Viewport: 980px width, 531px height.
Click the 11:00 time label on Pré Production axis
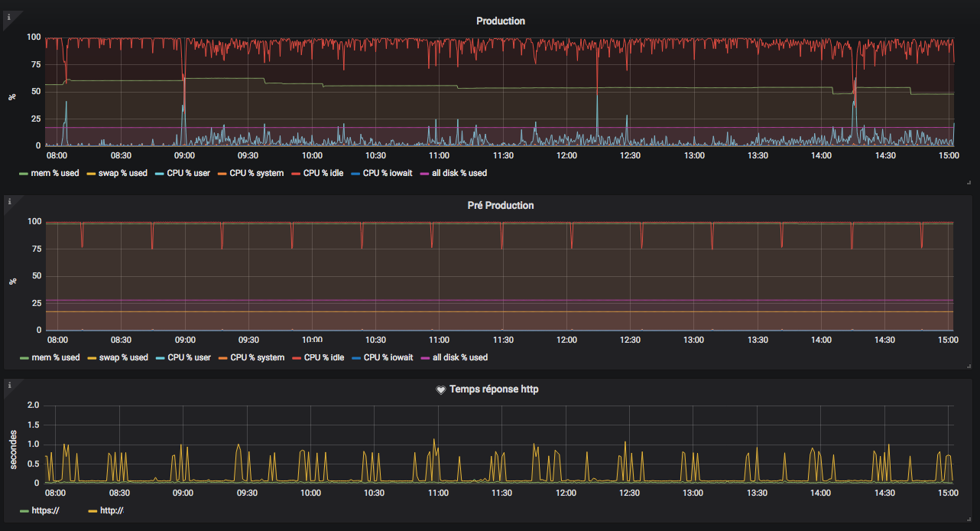pos(439,340)
